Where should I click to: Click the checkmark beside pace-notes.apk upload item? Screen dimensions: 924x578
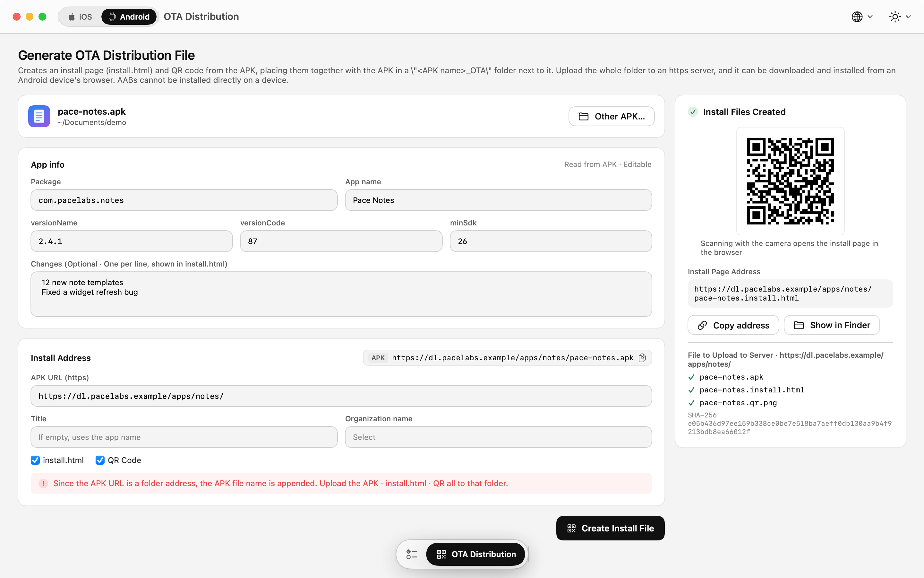pyautogui.click(x=691, y=377)
